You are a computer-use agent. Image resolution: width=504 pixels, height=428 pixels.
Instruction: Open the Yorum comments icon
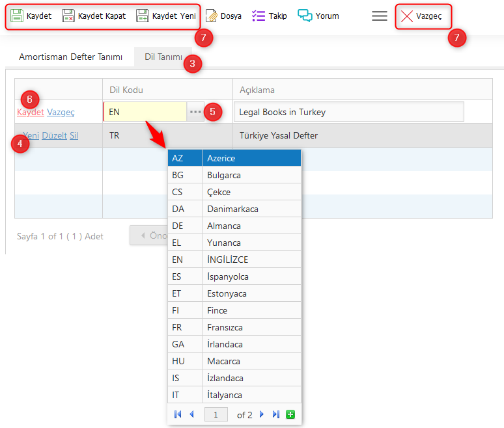click(x=305, y=16)
